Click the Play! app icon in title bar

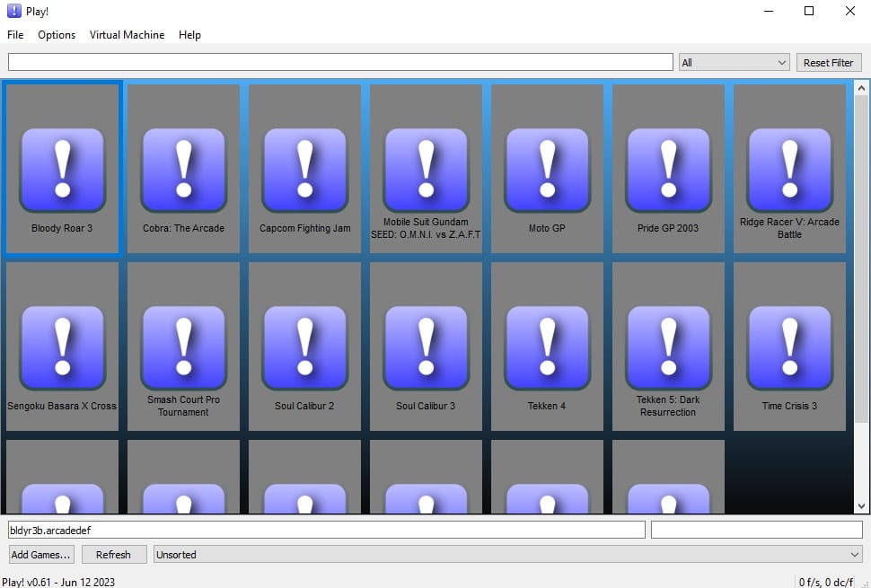click(13, 11)
